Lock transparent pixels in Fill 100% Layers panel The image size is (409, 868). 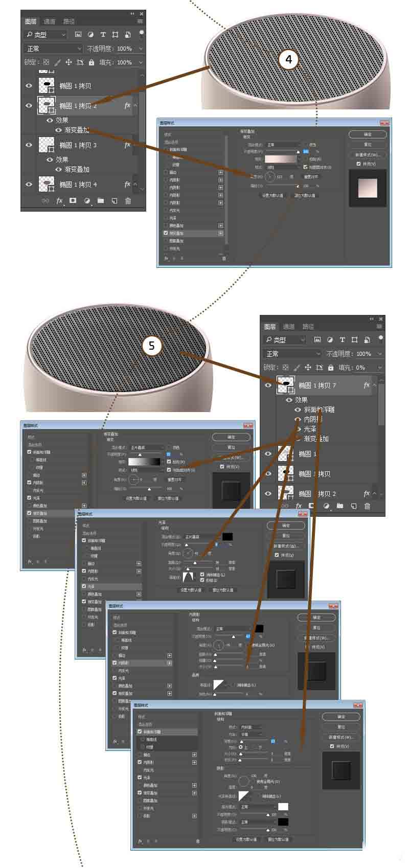point(46,62)
